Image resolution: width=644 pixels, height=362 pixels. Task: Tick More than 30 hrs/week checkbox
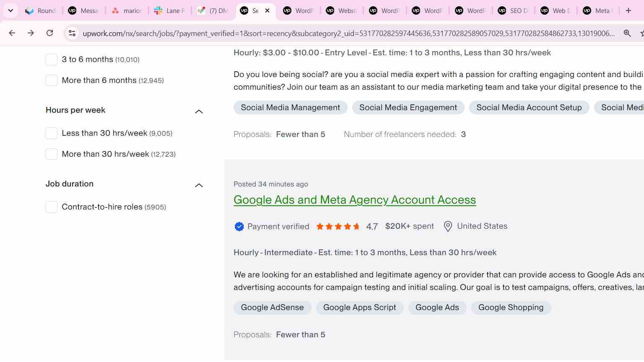tap(52, 154)
